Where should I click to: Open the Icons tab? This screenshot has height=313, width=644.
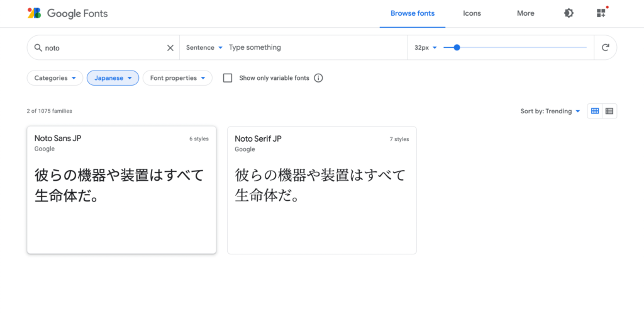472,14
